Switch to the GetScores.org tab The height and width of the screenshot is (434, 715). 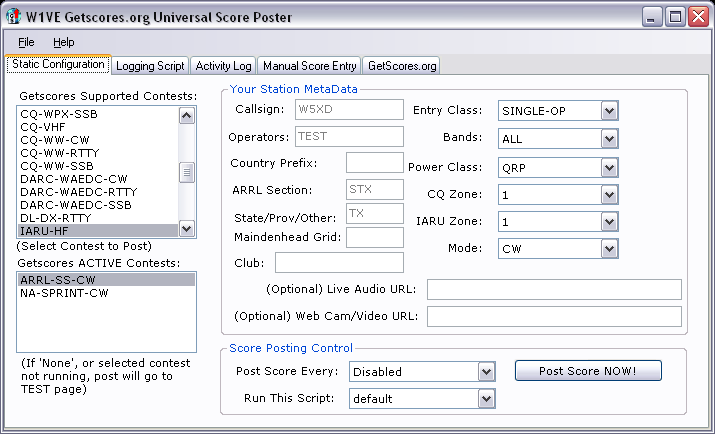[402, 66]
